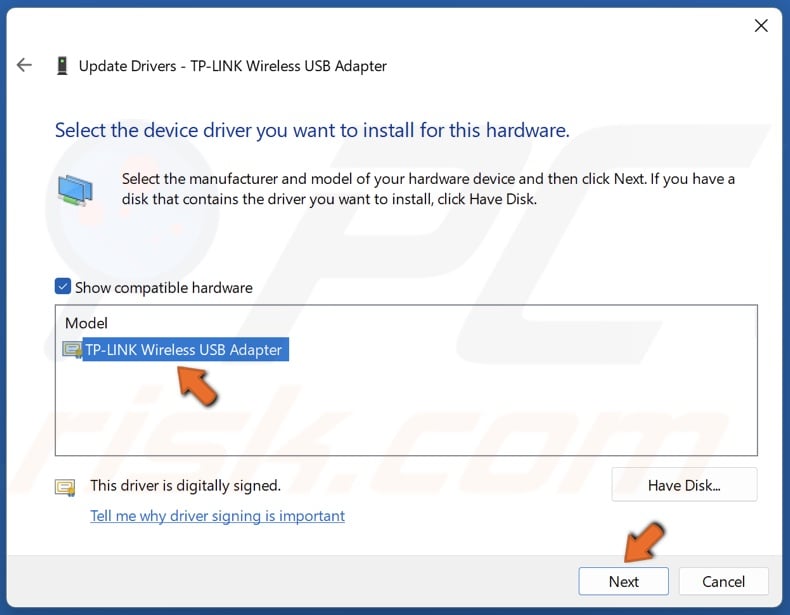Click the network computers icon
790x615 pixels.
(75, 190)
